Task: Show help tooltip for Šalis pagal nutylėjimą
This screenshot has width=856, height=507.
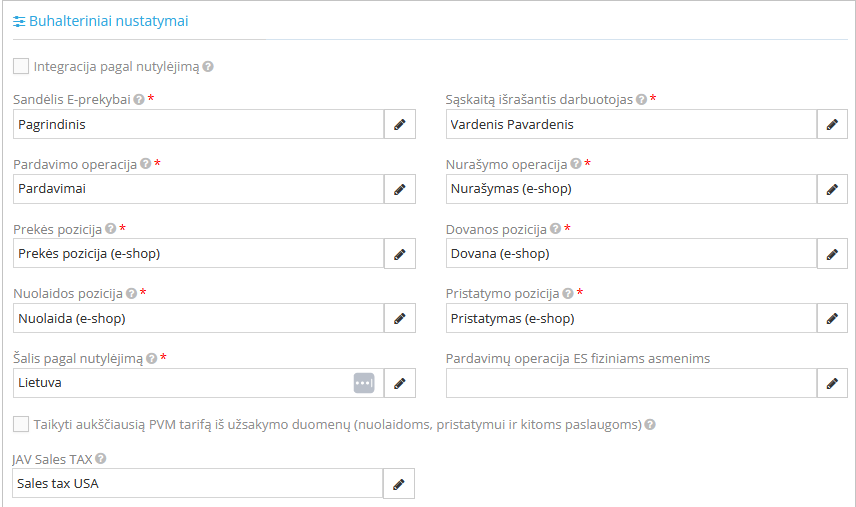Action: coord(152,359)
